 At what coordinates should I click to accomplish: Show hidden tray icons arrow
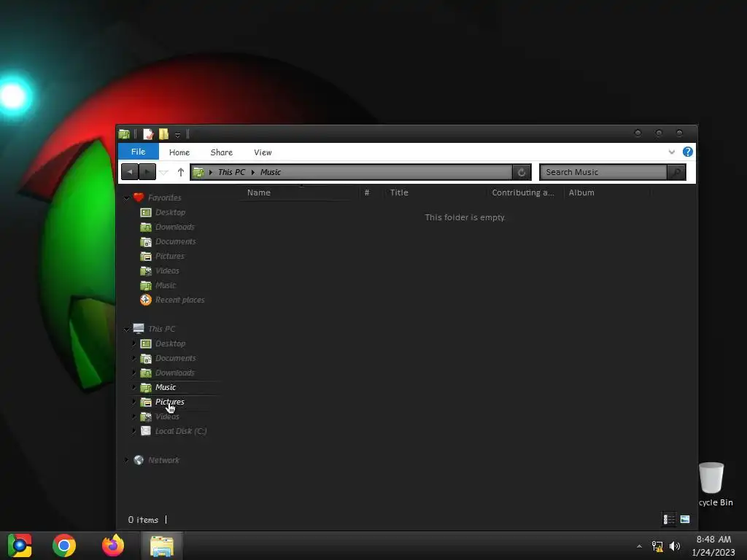click(639, 546)
